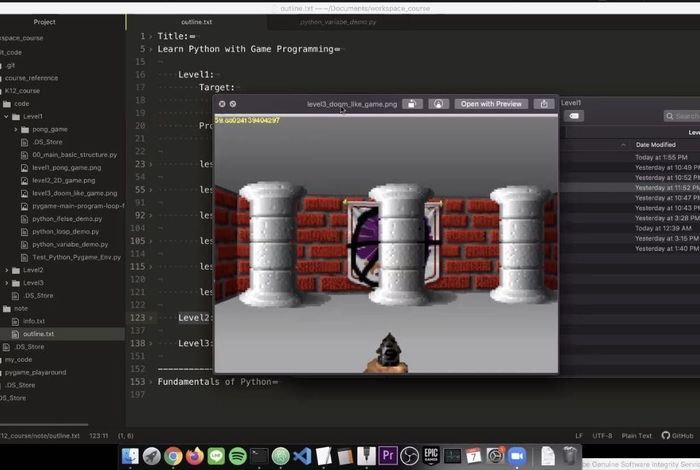Click the 'Level1:' line in editor
The image size is (700, 470).
click(x=196, y=75)
